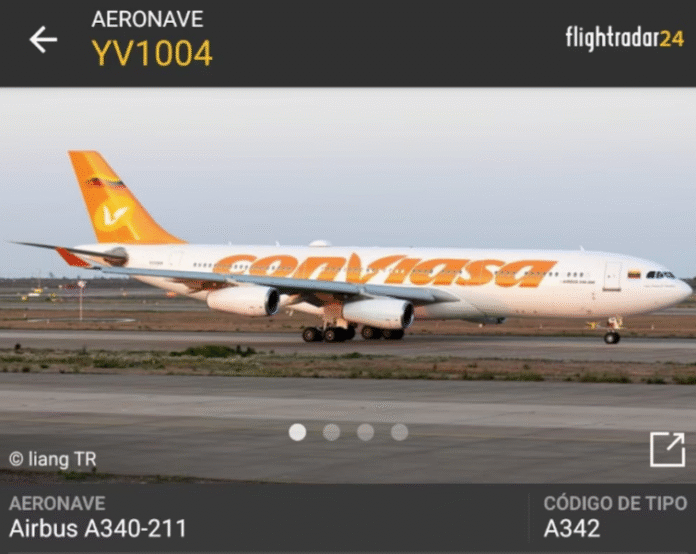Tap the bottom AERONAVE field label
The width and height of the screenshot is (696, 554).
coord(57,503)
